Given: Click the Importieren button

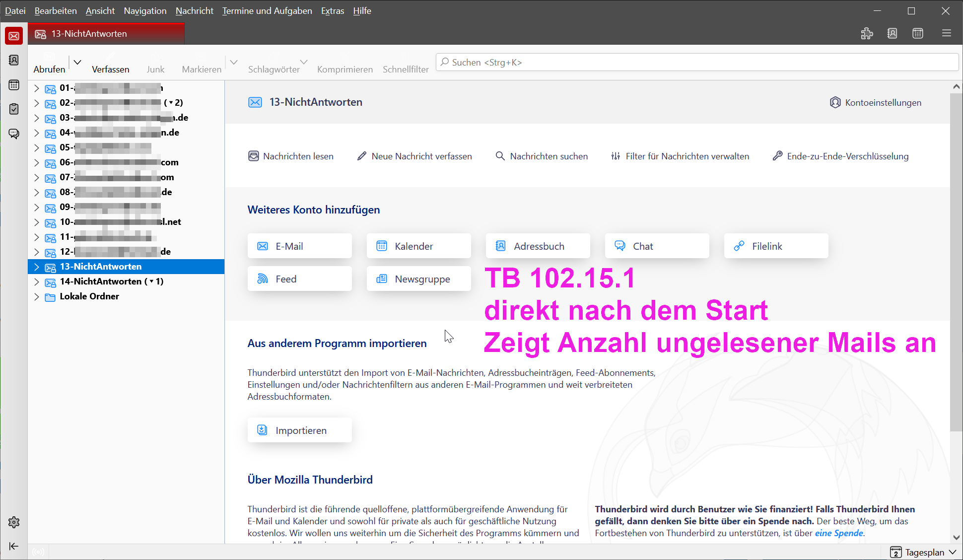Looking at the screenshot, I should pyautogui.click(x=299, y=430).
